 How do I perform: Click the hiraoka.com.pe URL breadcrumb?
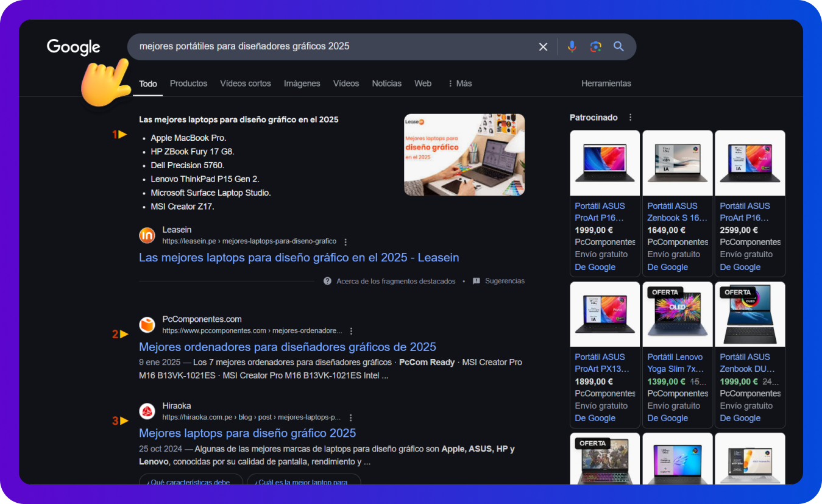point(252,417)
